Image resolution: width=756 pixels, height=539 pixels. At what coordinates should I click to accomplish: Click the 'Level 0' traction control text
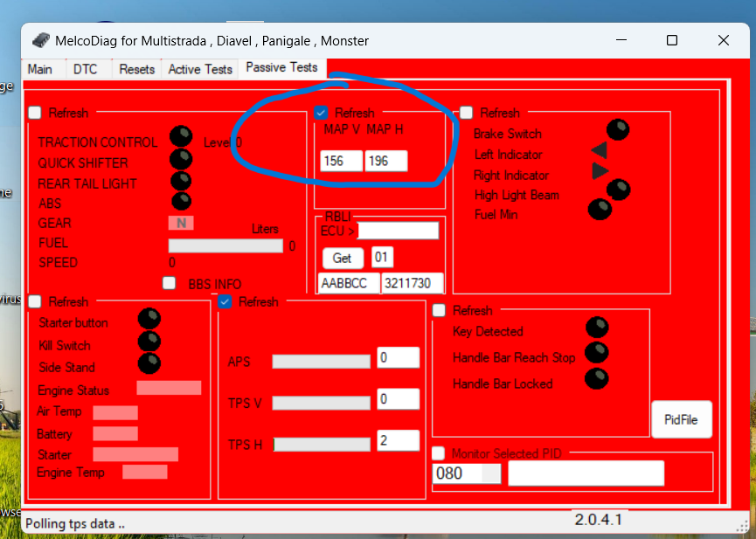coord(223,142)
